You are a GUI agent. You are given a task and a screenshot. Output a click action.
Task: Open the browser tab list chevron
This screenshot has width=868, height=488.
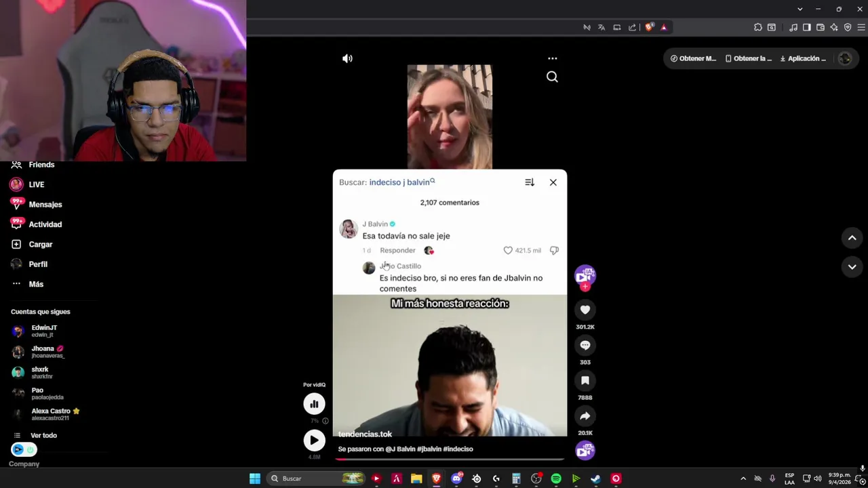click(800, 9)
